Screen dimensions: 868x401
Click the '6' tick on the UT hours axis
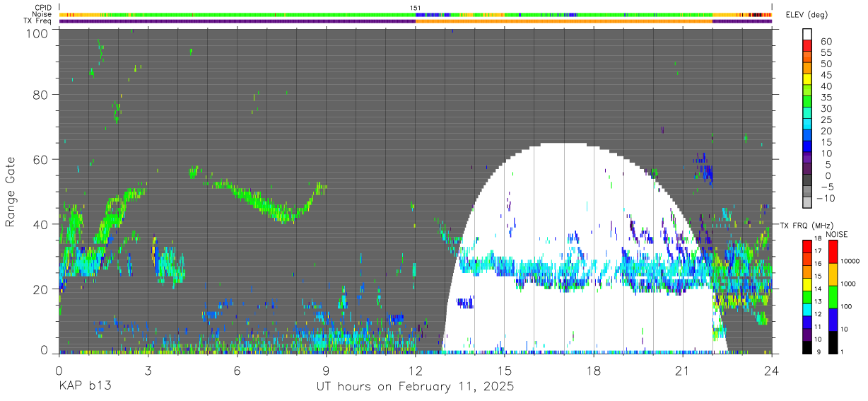click(237, 370)
